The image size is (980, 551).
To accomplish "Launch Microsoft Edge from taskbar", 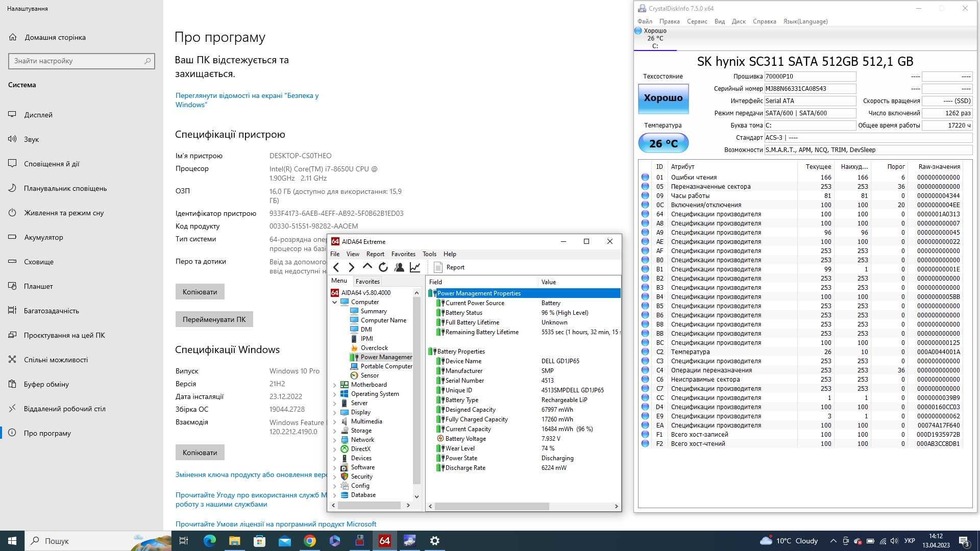I will (x=209, y=541).
